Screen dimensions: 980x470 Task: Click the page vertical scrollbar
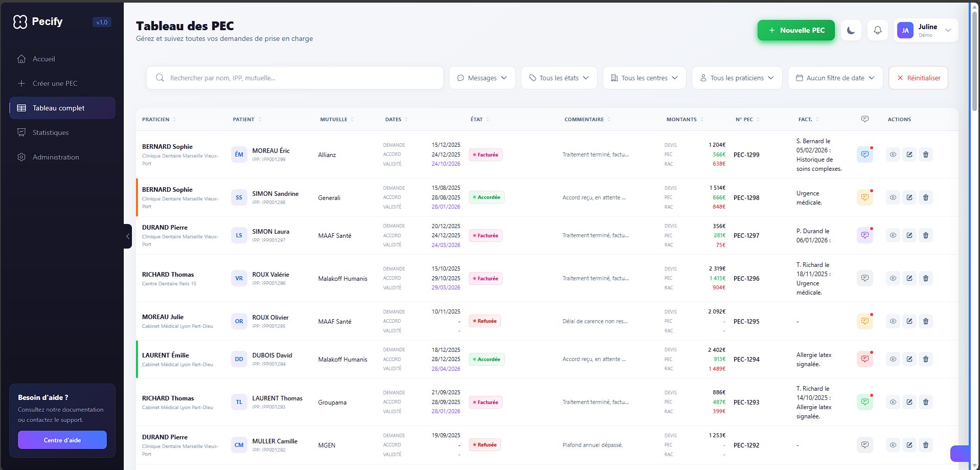point(974,61)
